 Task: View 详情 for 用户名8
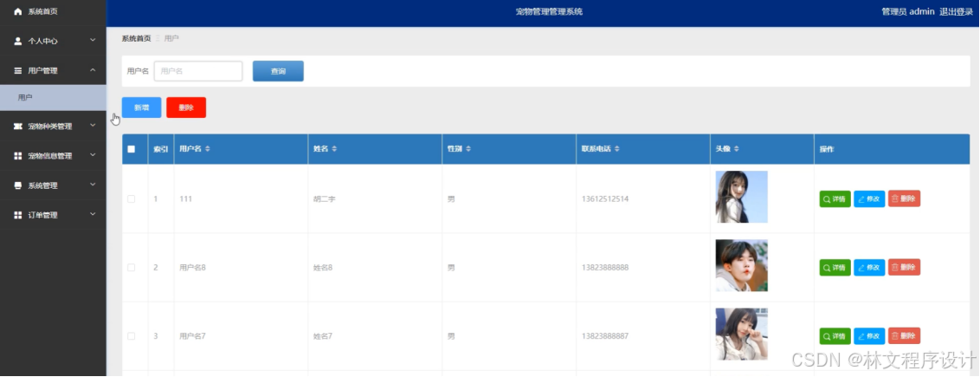tap(835, 268)
